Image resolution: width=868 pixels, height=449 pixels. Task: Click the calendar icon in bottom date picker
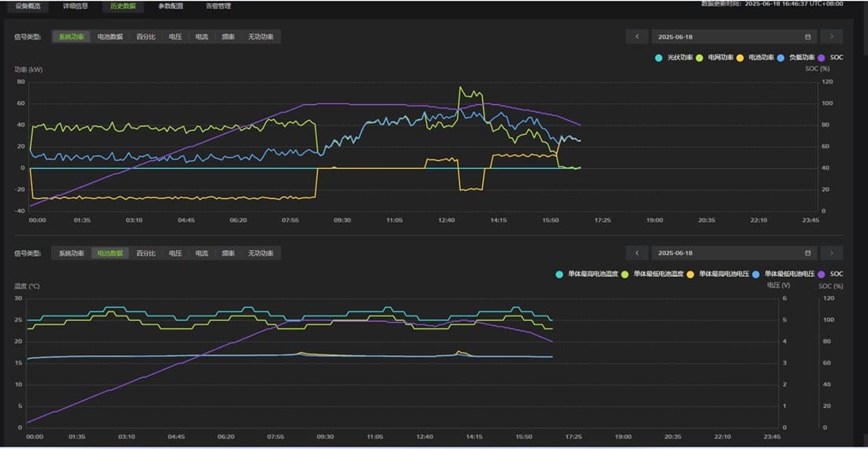click(x=807, y=253)
